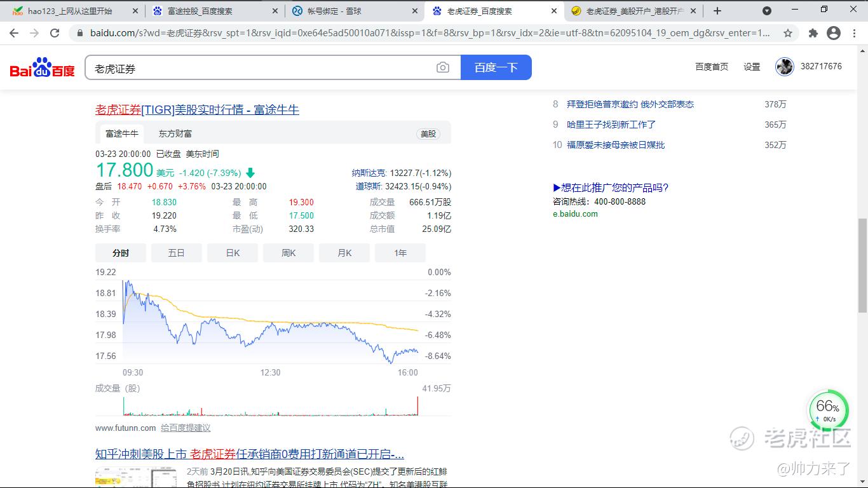
Task: Show the 日K daily candlestick chart
Action: [x=233, y=253]
